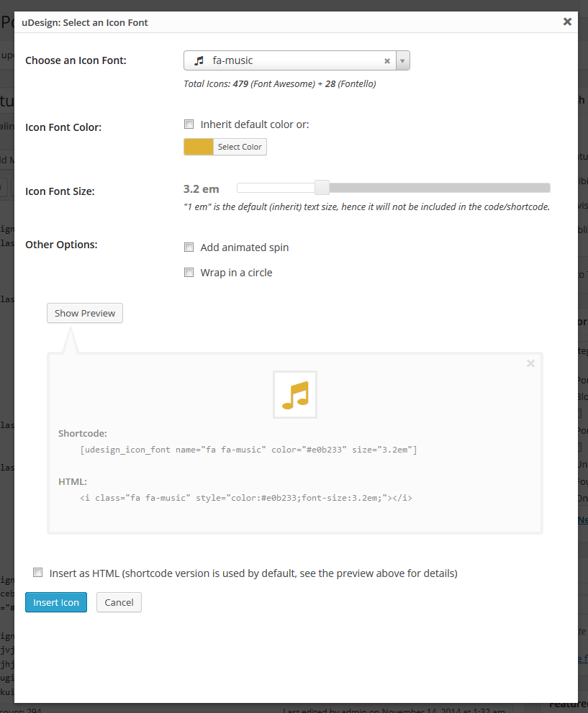This screenshot has width=588, height=713.
Task: Cancel the icon insertion
Action: pos(118,602)
